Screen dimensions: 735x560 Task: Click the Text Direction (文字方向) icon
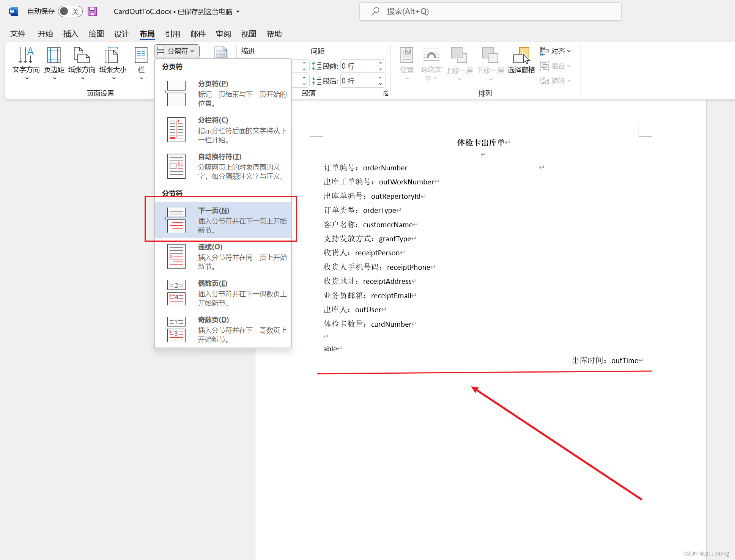[x=26, y=56]
